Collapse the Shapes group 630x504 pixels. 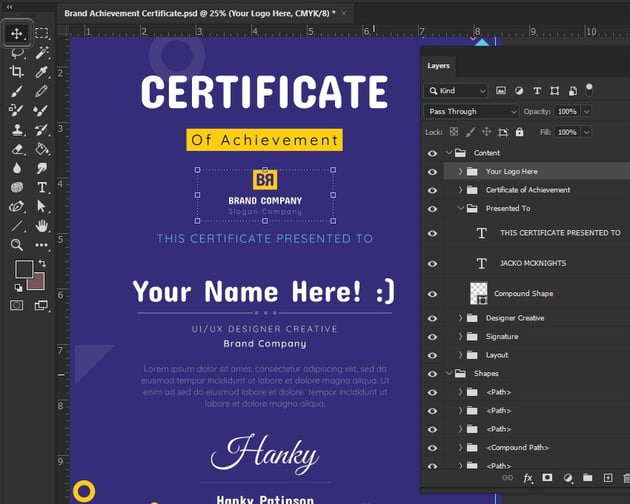click(x=449, y=373)
